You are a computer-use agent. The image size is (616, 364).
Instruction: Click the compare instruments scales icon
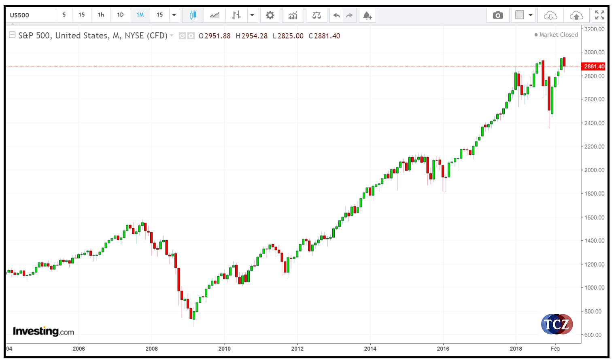coord(316,15)
